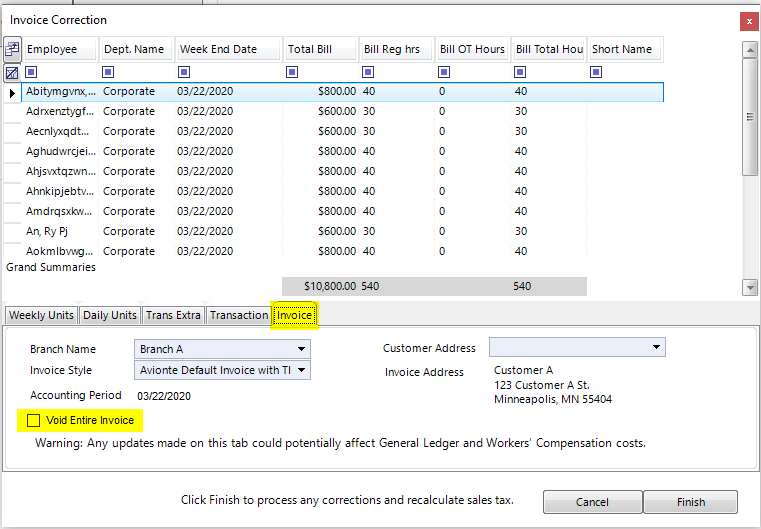Image resolution: width=761 pixels, height=529 pixels.
Task: Switch to the Daily Units tab
Action: pyautogui.click(x=110, y=315)
